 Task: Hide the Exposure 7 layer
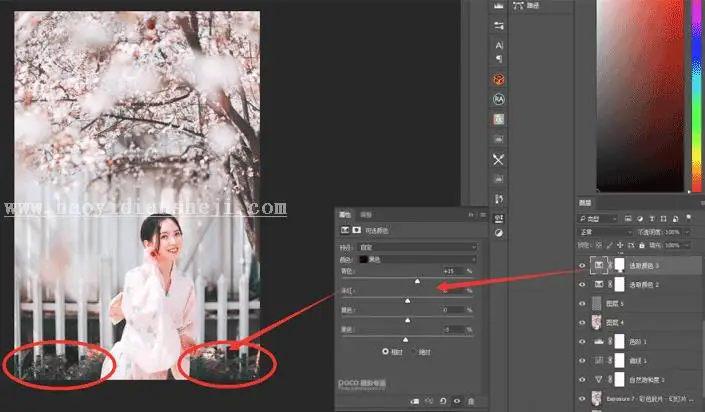(582, 399)
